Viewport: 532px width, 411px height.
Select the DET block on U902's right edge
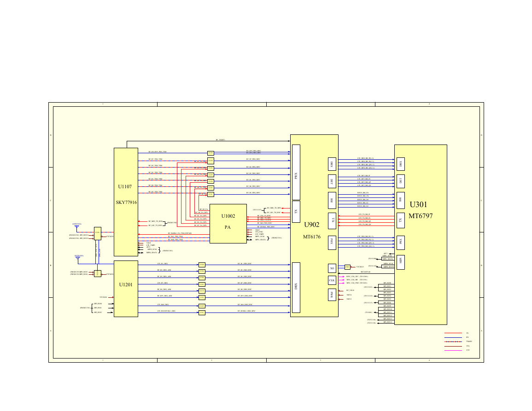pyautogui.click(x=332, y=181)
